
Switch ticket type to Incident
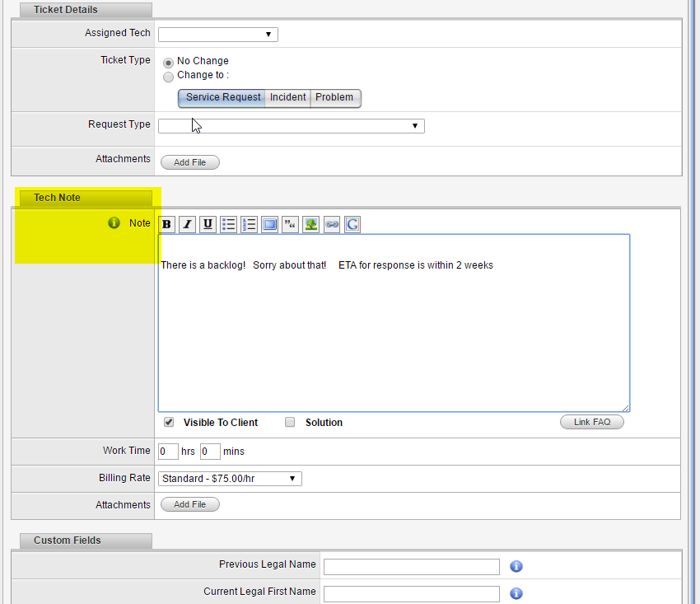287,96
